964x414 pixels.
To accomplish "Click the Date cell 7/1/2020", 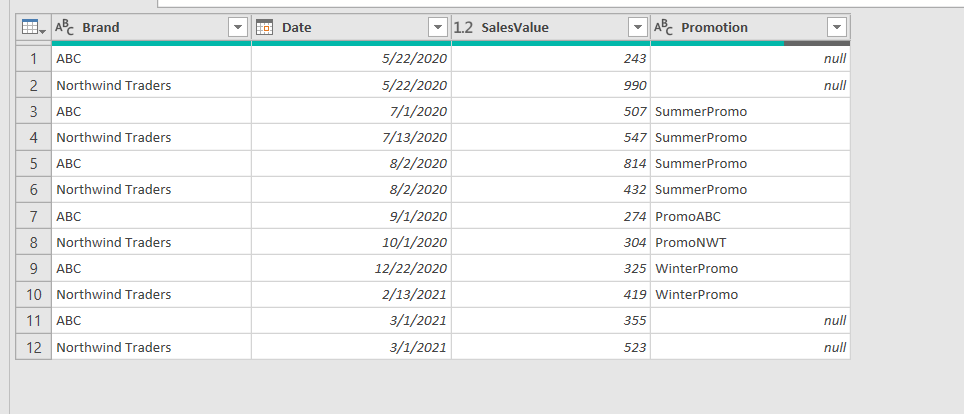I will tap(351, 111).
